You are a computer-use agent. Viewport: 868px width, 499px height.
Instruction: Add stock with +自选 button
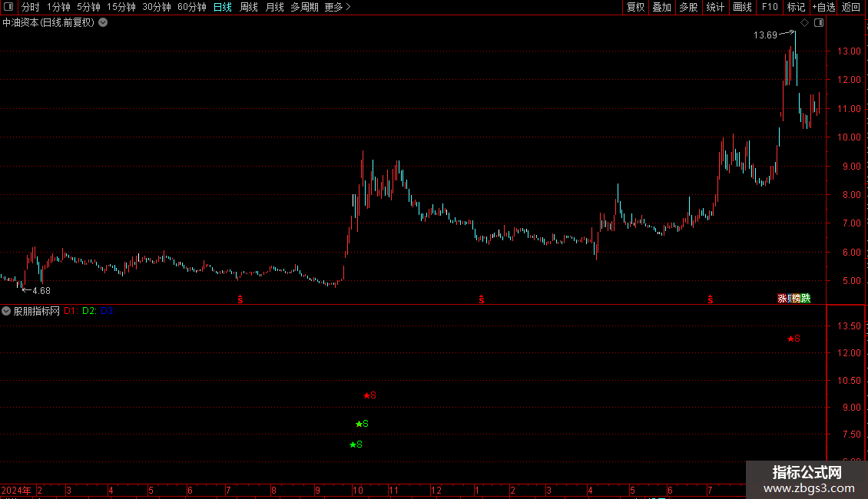coord(823,7)
